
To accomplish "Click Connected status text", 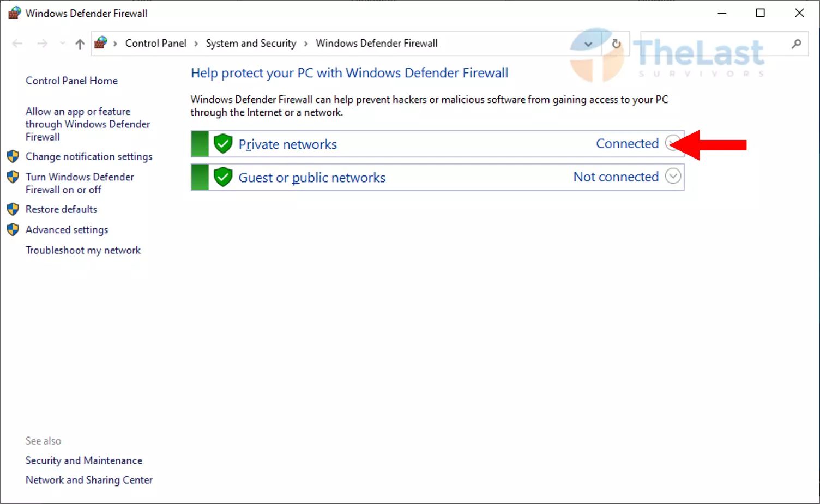I will pos(627,144).
